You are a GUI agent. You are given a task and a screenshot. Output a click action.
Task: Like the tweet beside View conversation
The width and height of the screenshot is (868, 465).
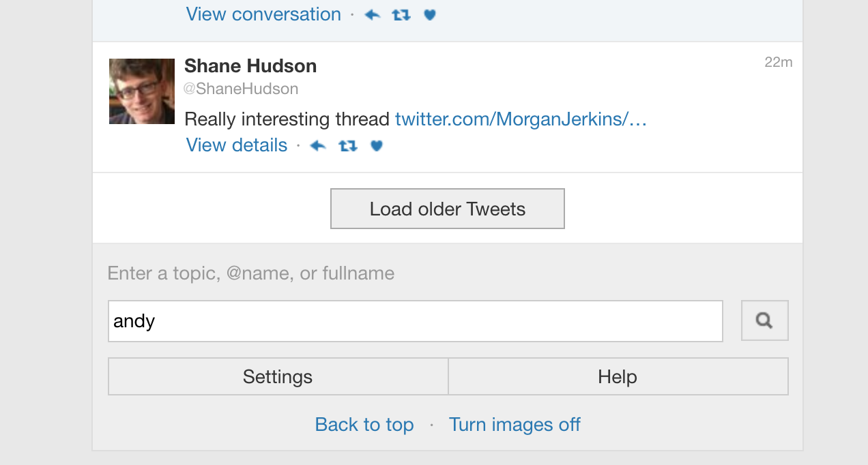pyautogui.click(x=429, y=14)
